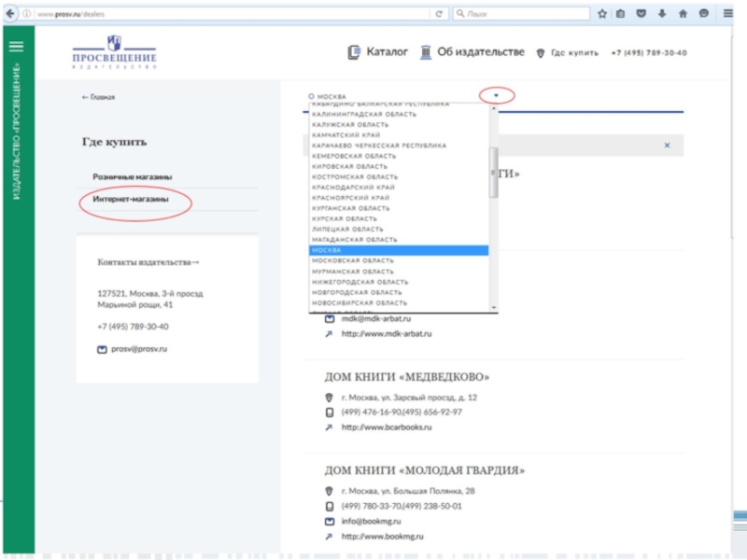Click the phone icon by (499) 476-16-90
This screenshot has height=560, width=747.
tap(330, 413)
